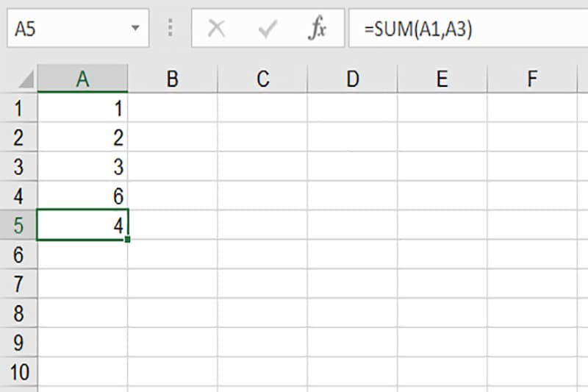Click cell A1 containing 1
588x392 pixels.
point(82,109)
